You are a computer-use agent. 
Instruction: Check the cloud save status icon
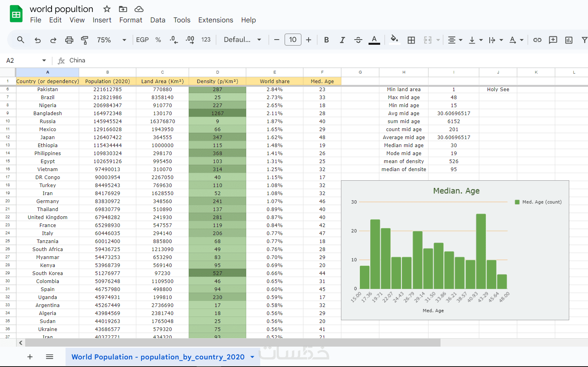[x=139, y=9]
